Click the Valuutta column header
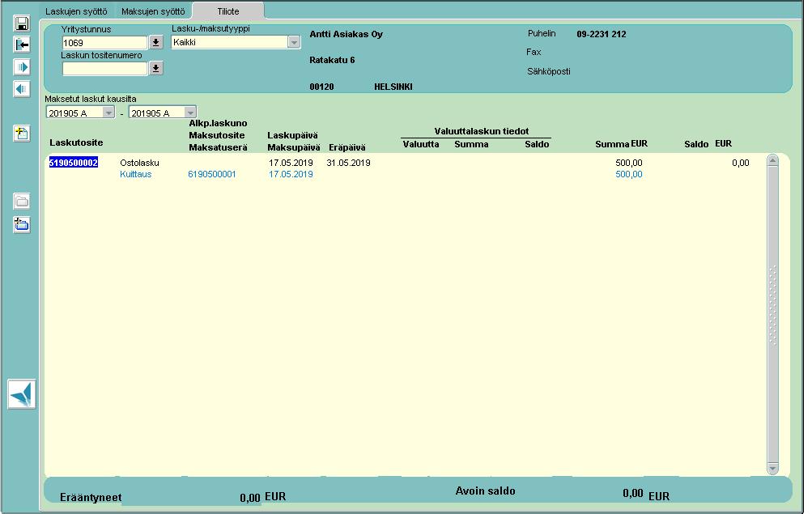 [421, 144]
